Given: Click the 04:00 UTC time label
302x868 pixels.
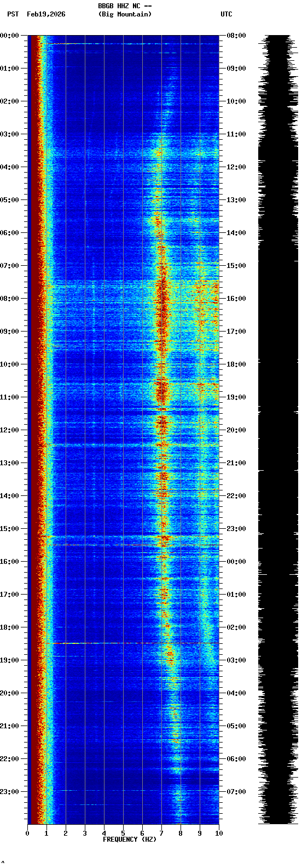Looking at the screenshot, I should click(236, 693).
